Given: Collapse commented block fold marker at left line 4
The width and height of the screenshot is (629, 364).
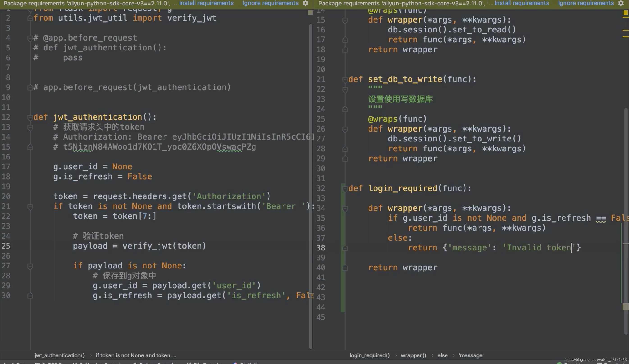Looking at the screenshot, I should click(30, 39).
